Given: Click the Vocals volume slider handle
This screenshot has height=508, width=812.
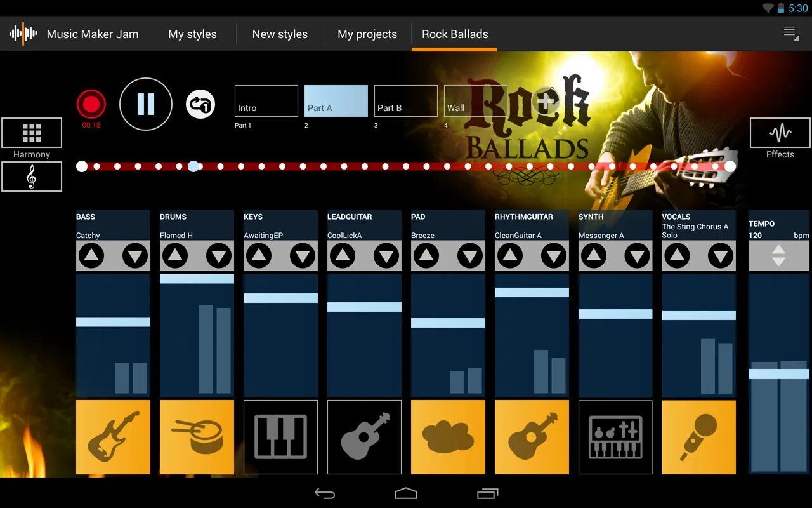Looking at the screenshot, I should (699, 315).
